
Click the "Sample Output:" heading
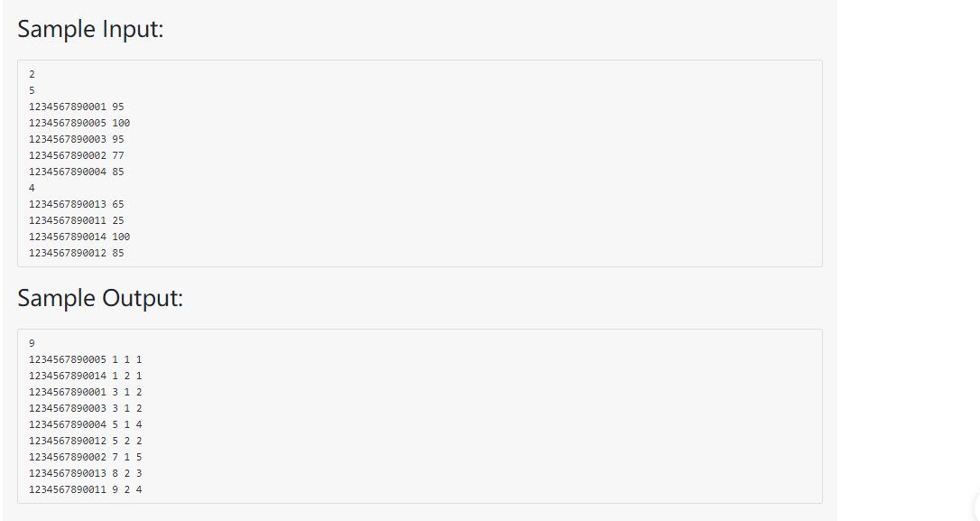(100, 298)
